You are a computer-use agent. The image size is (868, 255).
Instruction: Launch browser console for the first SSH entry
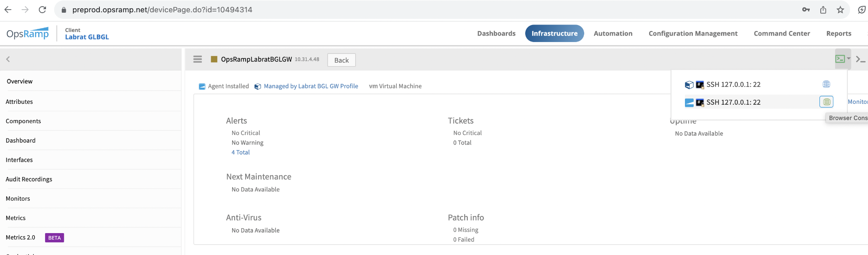click(x=826, y=84)
